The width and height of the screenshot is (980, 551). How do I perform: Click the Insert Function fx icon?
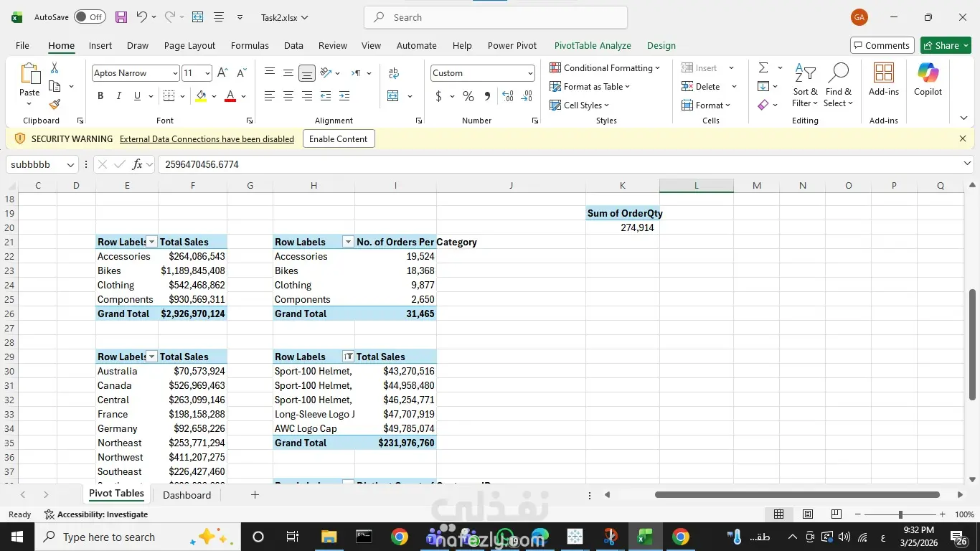pos(137,164)
